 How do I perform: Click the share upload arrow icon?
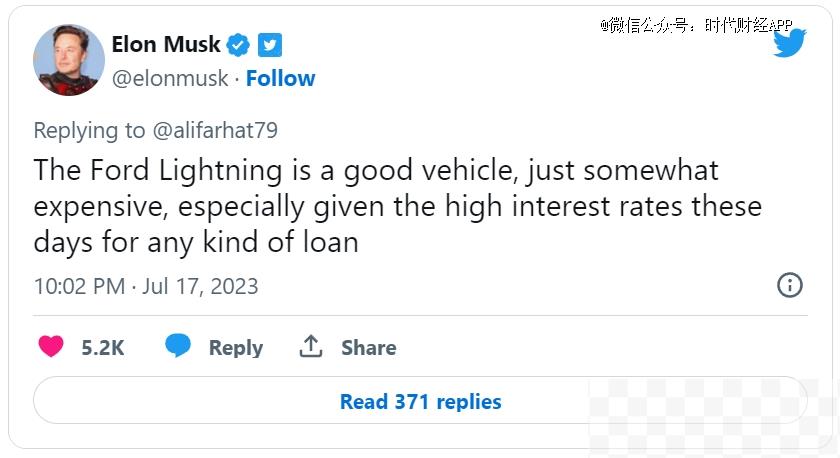(311, 346)
